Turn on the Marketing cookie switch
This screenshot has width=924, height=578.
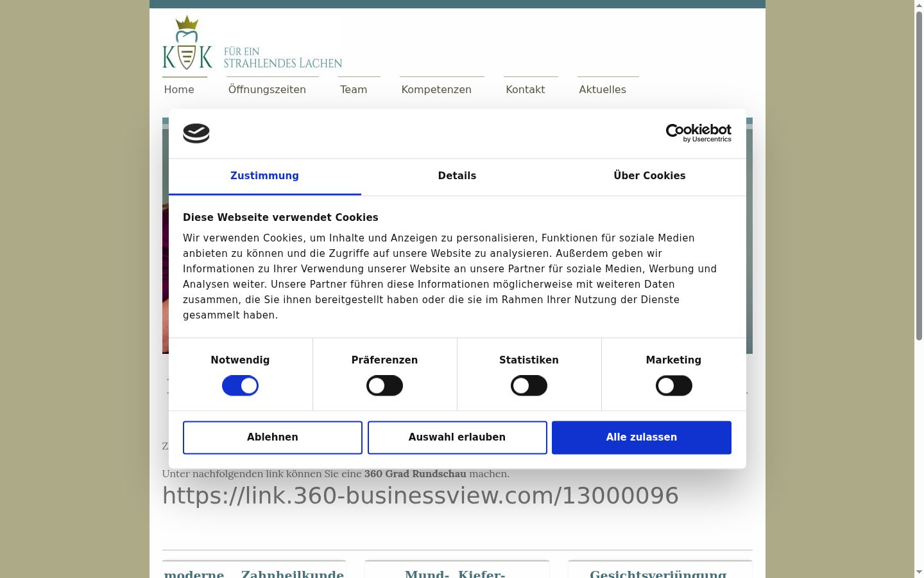674,386
